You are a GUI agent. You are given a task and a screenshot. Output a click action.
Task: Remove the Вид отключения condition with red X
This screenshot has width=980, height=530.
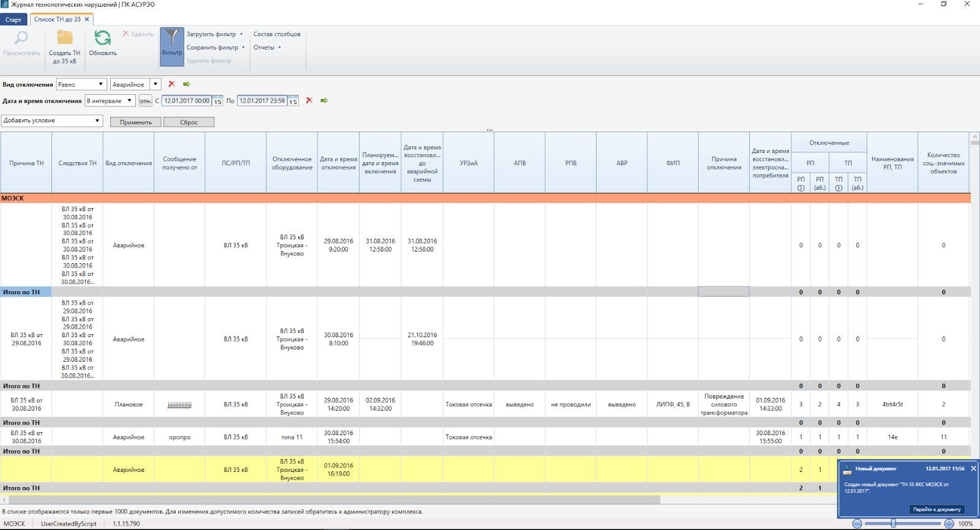click(x=171, y=84)
